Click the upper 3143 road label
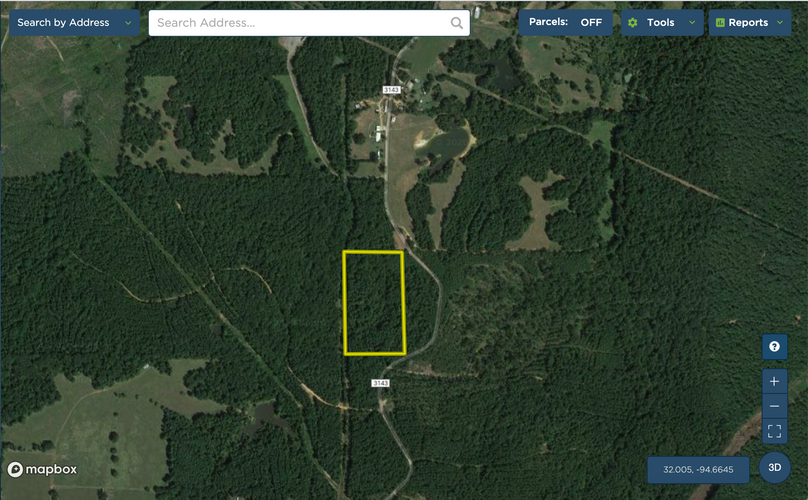This screenshot has width=808, height=500. (x=392, y=90)
